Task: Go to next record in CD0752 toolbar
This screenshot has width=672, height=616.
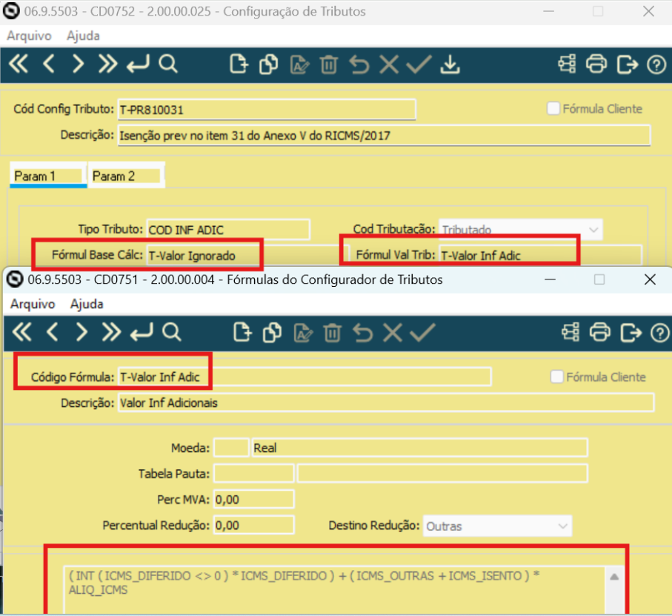Action: (x=78, y=64)
